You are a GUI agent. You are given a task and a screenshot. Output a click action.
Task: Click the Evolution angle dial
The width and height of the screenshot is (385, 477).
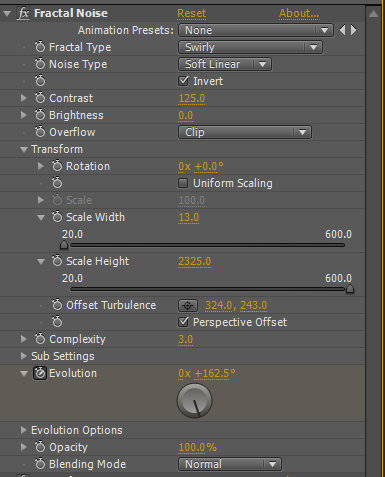(195, 401)
